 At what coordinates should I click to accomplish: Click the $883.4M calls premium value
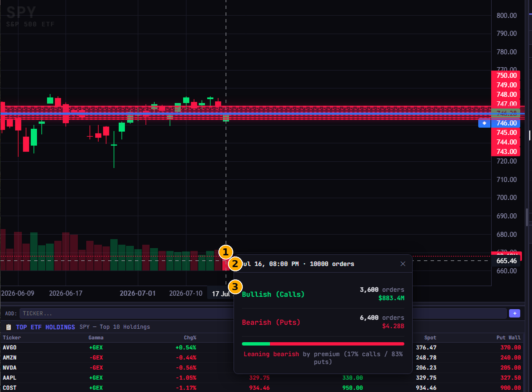(x=391, y=298)
